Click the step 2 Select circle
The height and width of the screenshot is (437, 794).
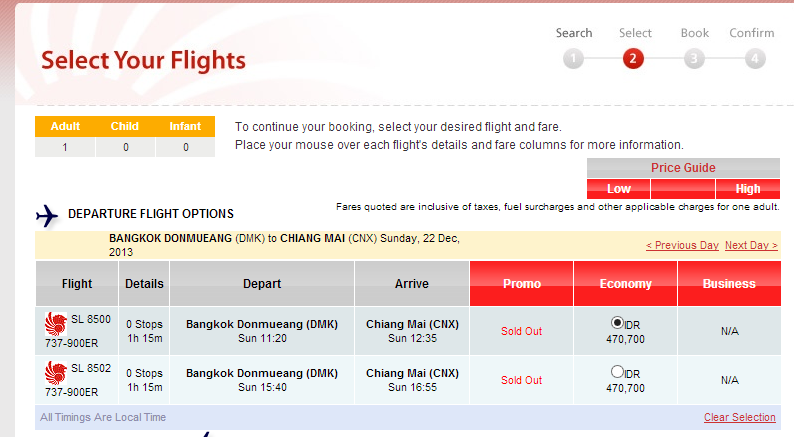click(x=633, y=58)
